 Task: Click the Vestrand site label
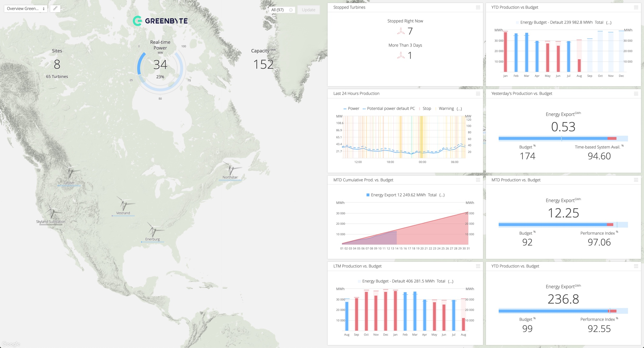123,213
